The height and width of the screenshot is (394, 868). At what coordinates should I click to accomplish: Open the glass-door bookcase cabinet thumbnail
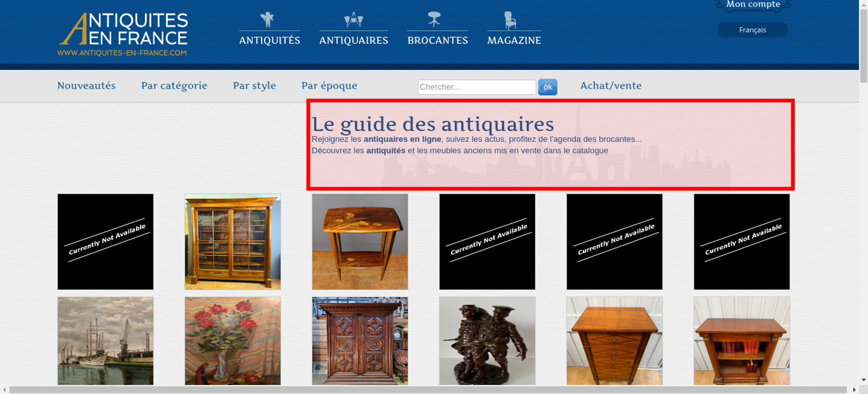tap(233, 242)
